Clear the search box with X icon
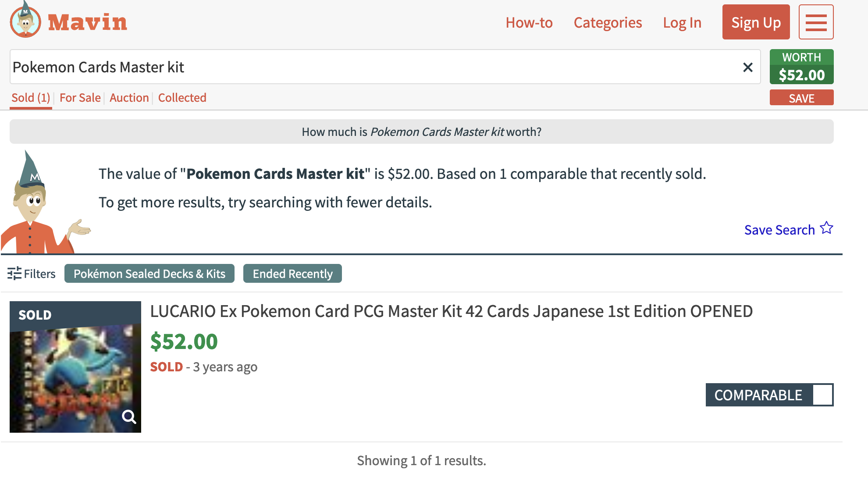Screen dimensions: 868x477 click(748, 67)
